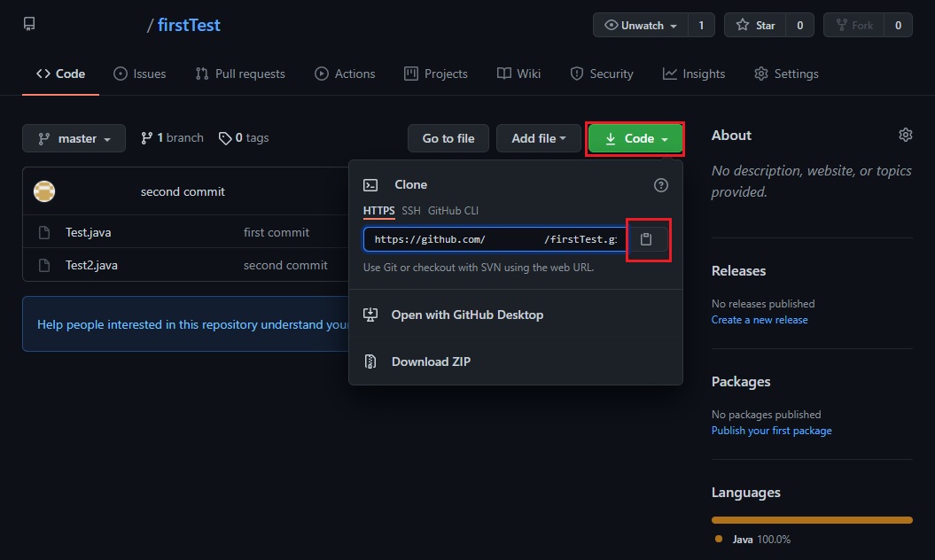935x560 pixels.
Task: Open the Test.java file
Action: pyautogui.click(x=89, y=232)
